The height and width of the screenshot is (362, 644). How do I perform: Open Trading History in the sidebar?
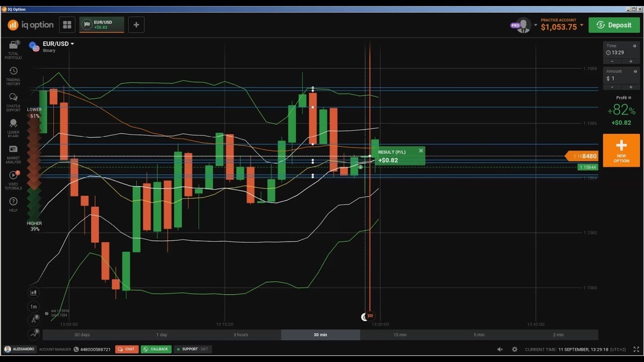(x=13, y=76)
